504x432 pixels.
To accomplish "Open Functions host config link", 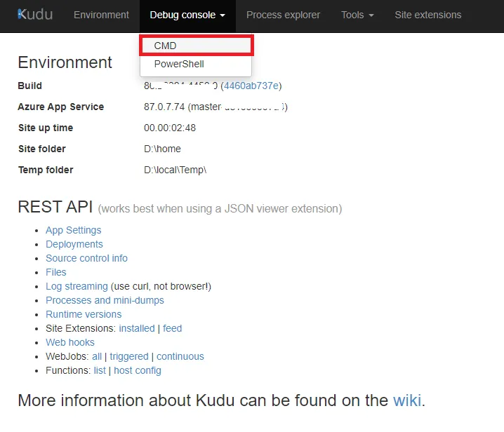I will coord(138,370).
